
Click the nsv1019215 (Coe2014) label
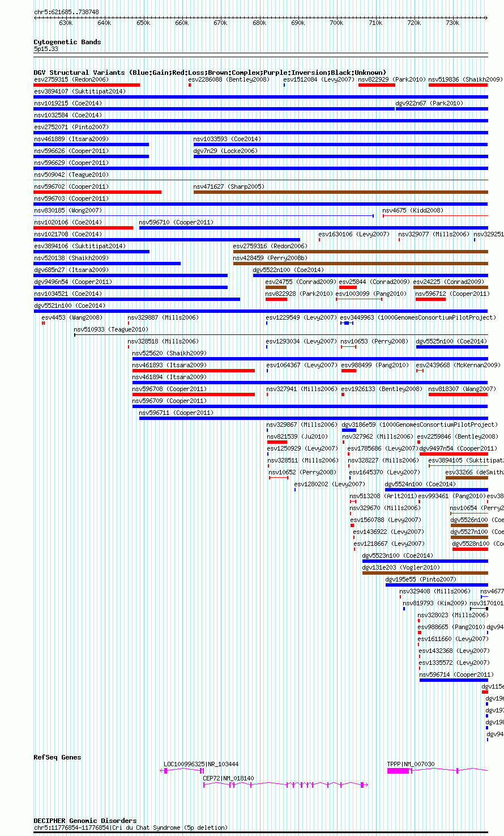point(68,104)
